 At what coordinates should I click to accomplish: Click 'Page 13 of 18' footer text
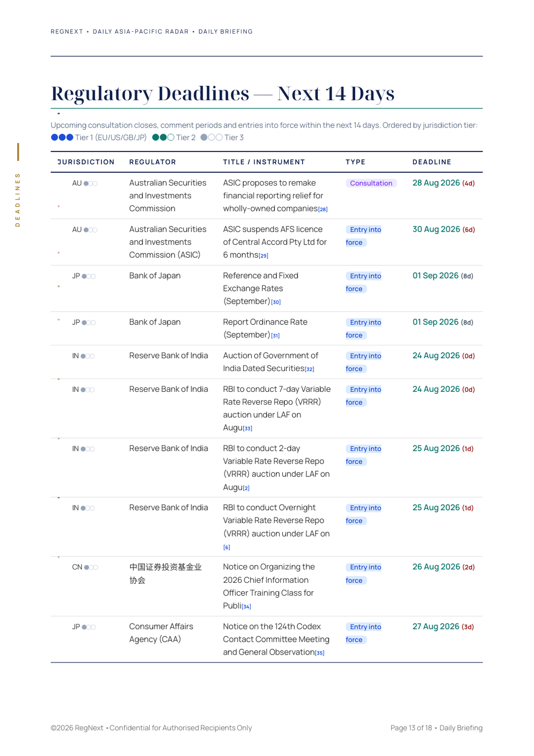click(x=411, y=728)
